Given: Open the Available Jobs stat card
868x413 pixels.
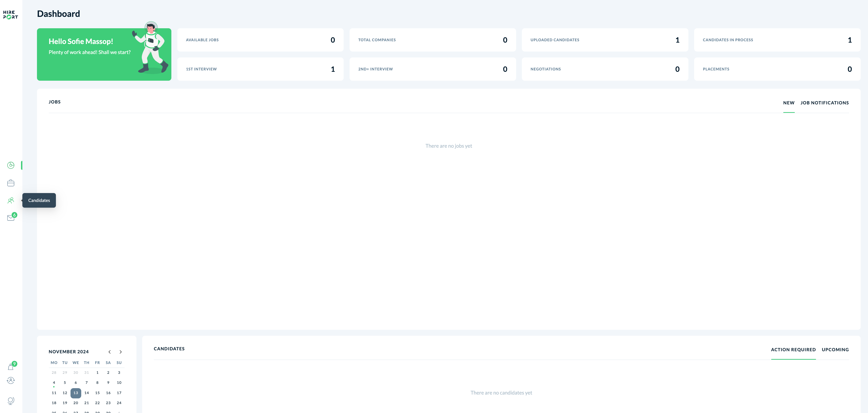Looking at the screenshot, I should click(x=260, y=40).
